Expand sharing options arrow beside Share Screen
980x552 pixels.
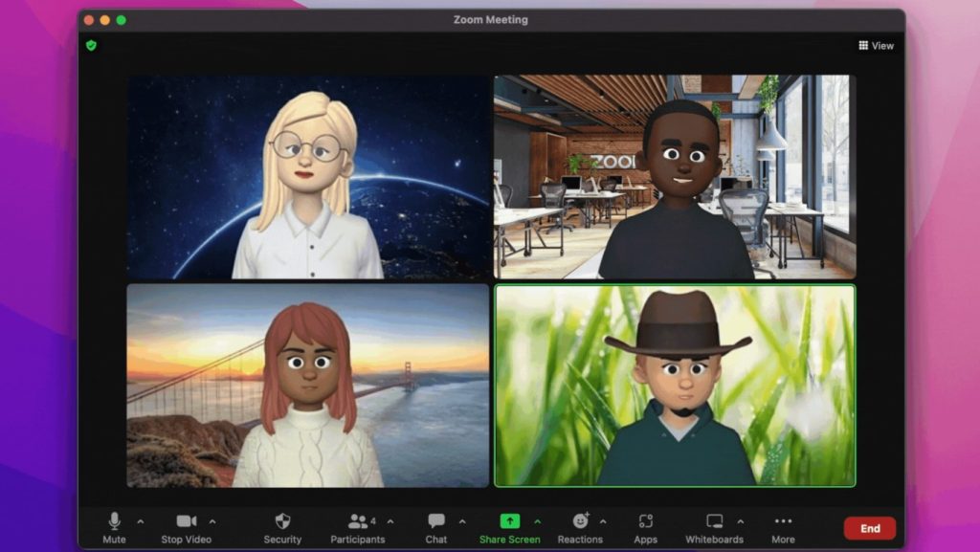537,521
